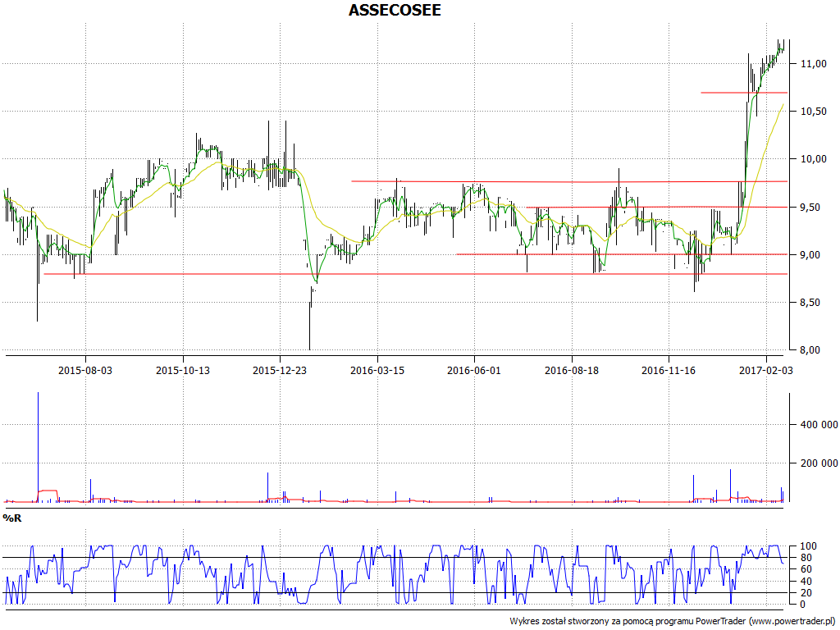Select the 2016-06-01 date label

(474, 370)
